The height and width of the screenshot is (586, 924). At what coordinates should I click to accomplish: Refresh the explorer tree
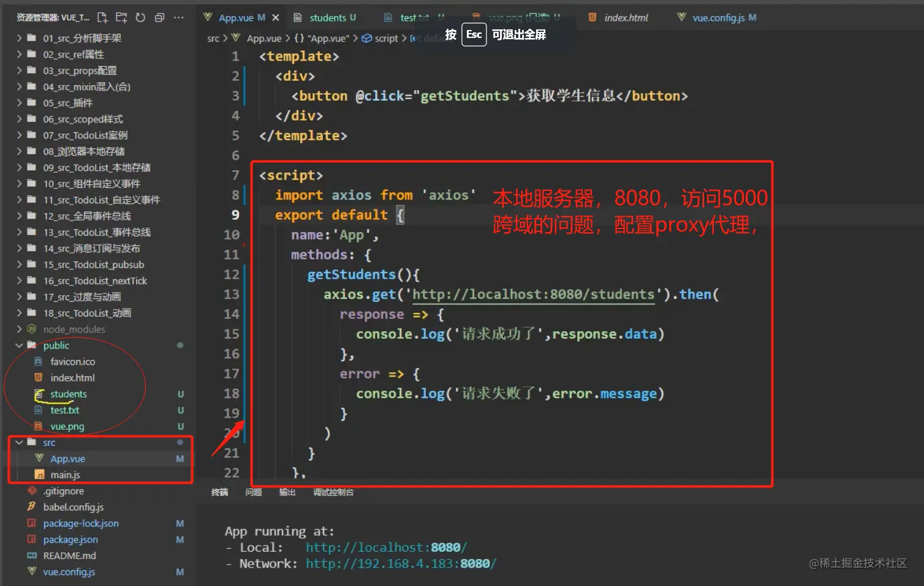140,18
